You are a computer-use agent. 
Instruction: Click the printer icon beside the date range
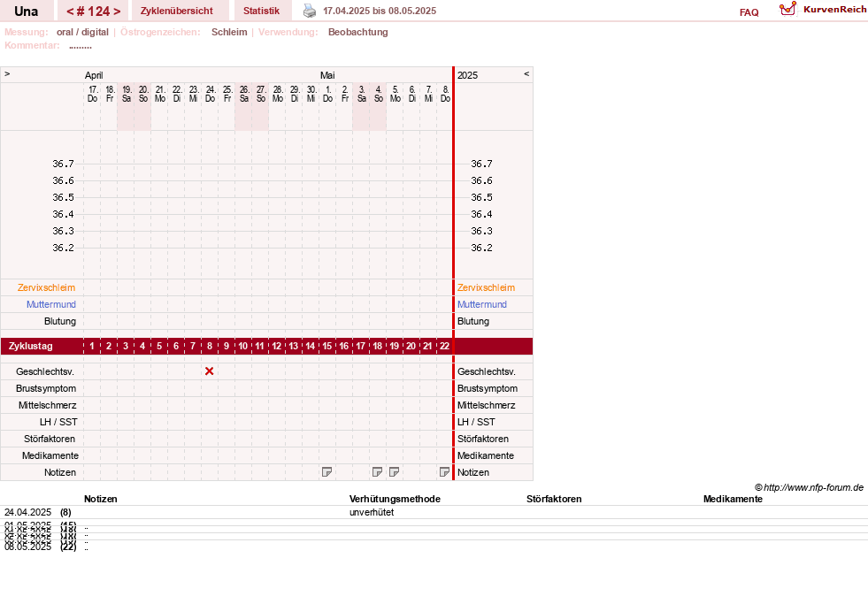pos(310,11)
